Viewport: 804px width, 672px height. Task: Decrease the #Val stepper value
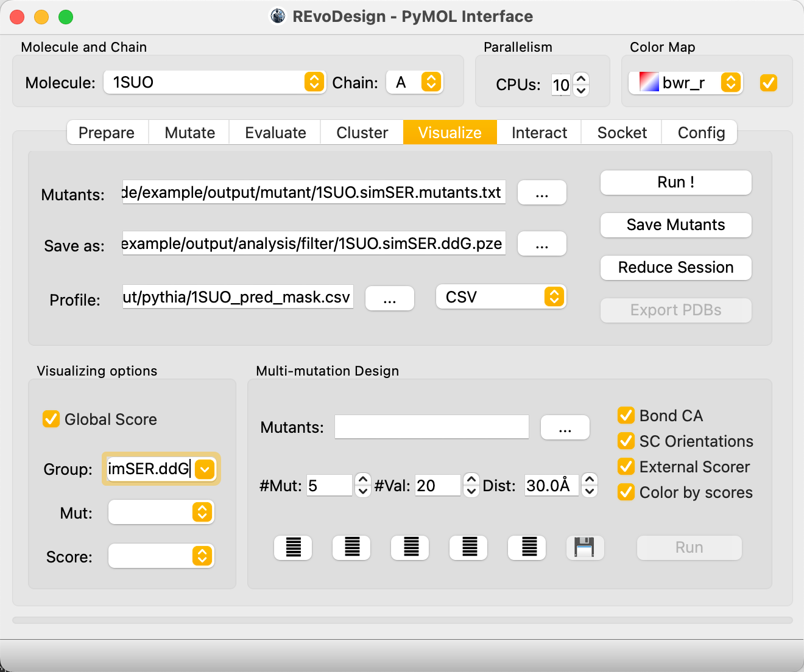point(471,491)
